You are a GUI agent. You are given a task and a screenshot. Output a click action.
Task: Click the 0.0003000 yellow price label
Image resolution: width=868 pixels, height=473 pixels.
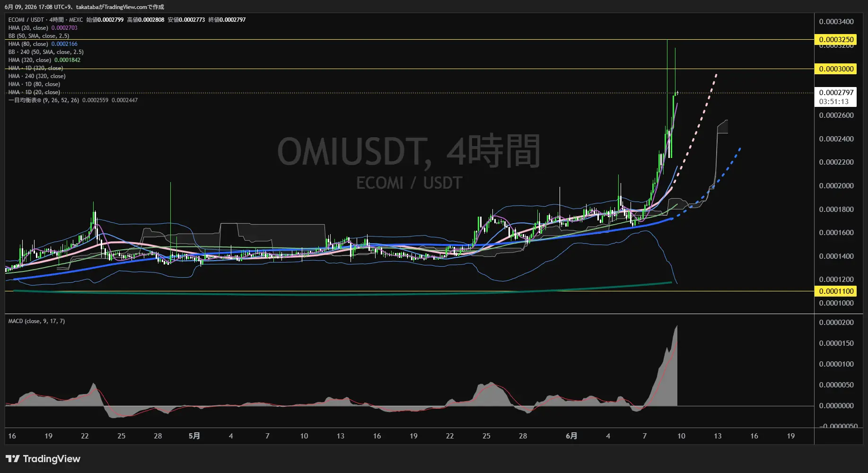[836, 69]
